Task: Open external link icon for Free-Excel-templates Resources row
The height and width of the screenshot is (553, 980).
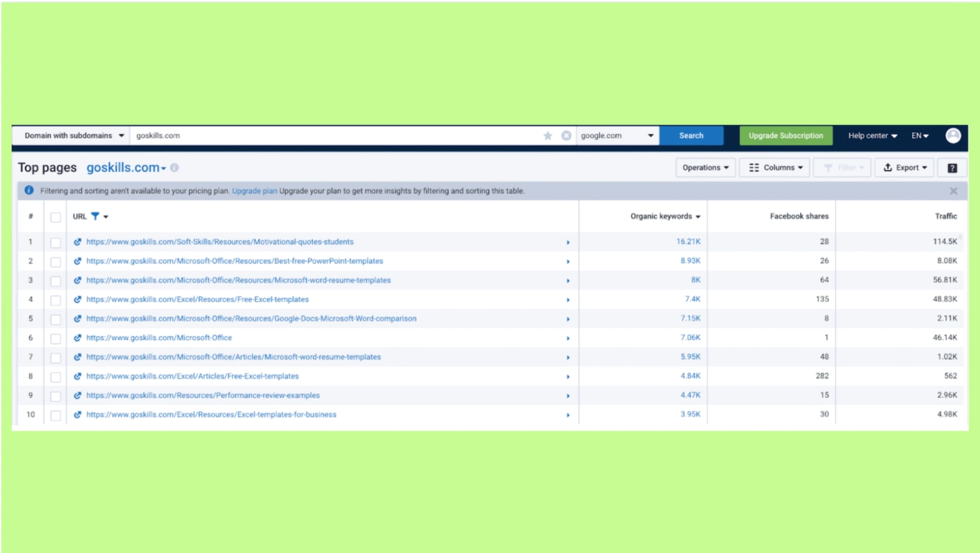Action: point(77,300)
